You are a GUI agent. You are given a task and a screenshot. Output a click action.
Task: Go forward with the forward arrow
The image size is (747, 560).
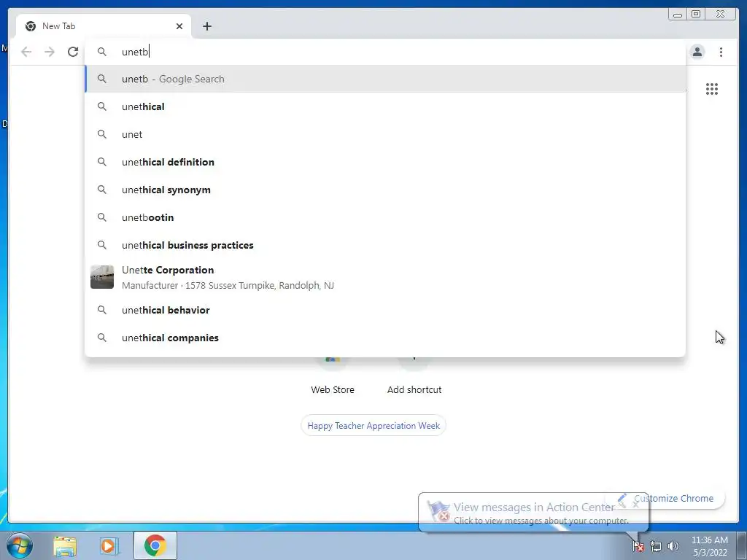[50, 52]
